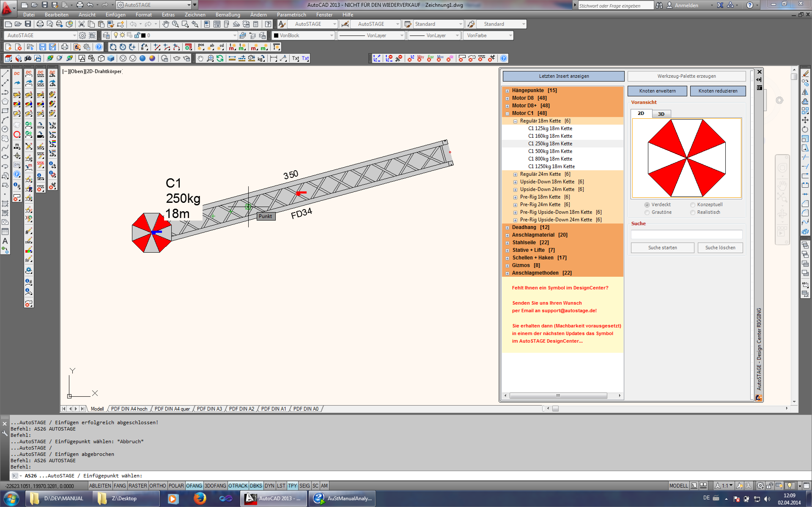Image resolution: width=812 pixels, height=507 pixels.
Task: Switch to the 3D preview tab
Action: (x=661, y=114)
